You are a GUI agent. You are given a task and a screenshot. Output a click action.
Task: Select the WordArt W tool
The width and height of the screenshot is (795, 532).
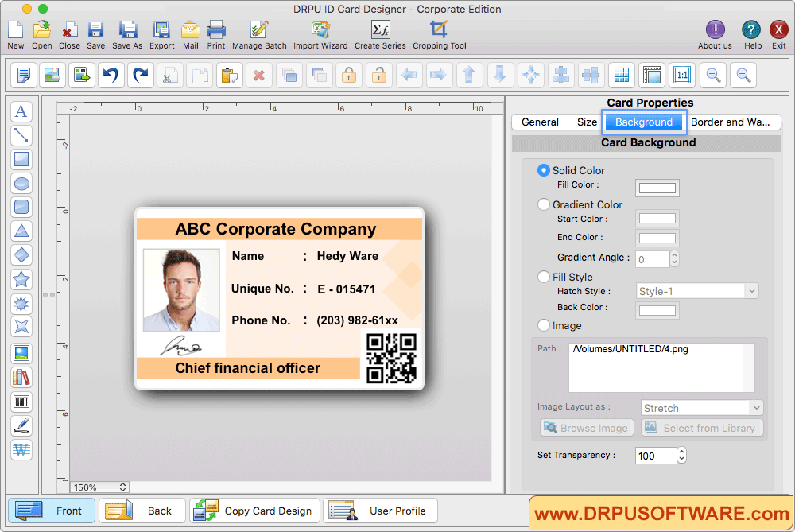pos(21,449)
